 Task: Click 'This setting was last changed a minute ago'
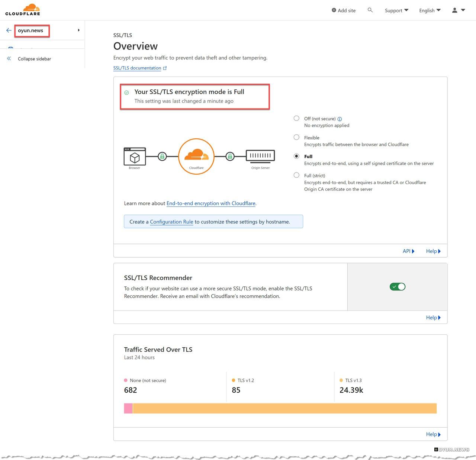click(184, 101)
